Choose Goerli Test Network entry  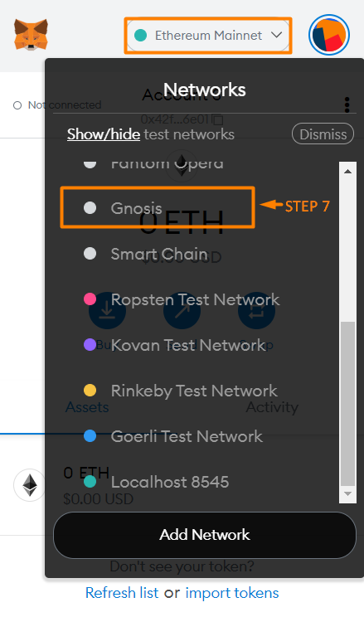[187, 436]
